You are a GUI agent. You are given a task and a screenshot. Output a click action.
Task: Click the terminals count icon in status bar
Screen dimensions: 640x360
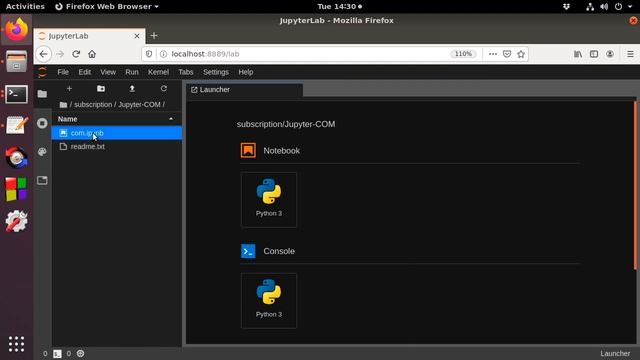(57, 354)
